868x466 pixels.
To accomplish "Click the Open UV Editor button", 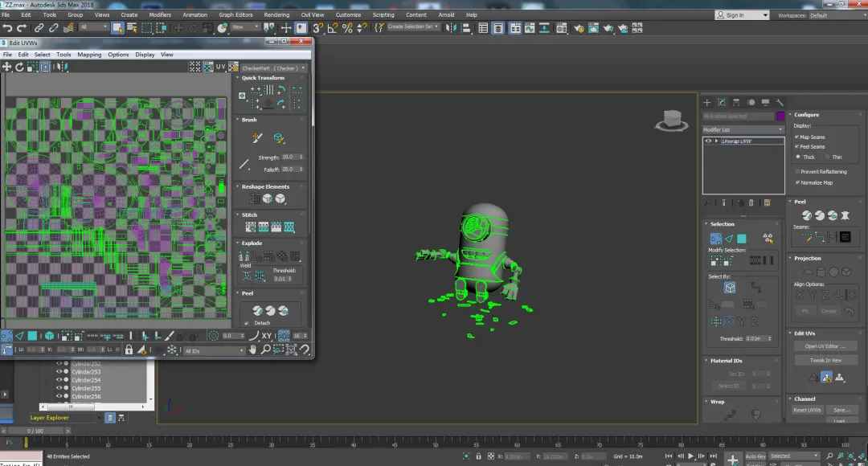I will click(x=825, y=346).
